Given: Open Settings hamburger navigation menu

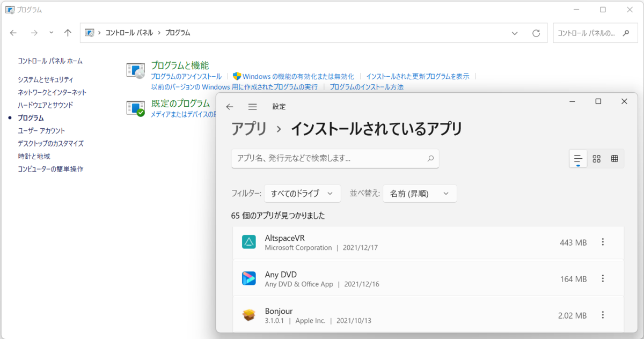Looking at the screenshot, I should click(x=253, y=107).
